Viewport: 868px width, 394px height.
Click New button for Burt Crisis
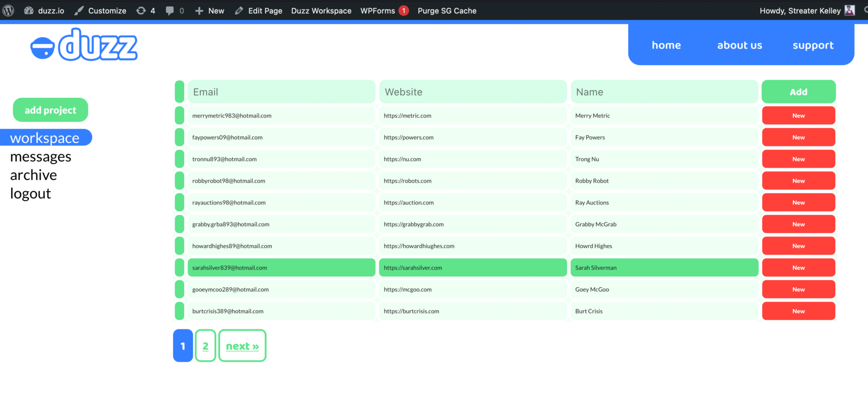(x=799, y=311)
